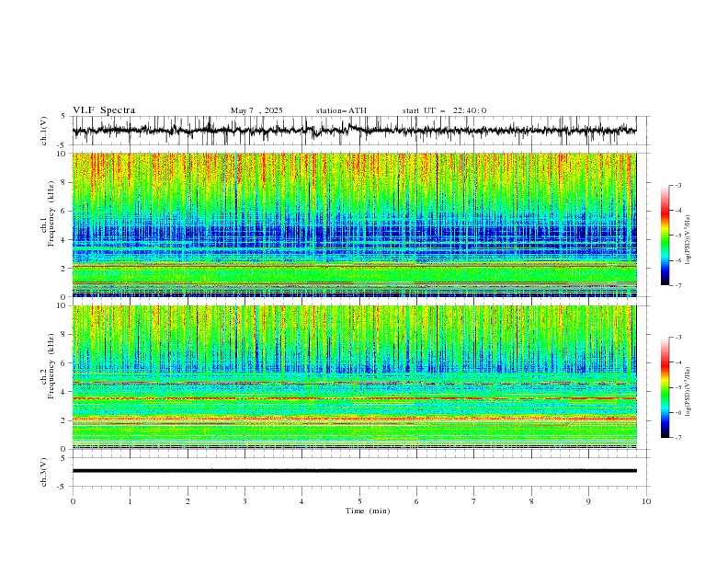Click the ch.2 'Frequency (kHz)' axis label
The height and width of the screenshot is (563, 728).
coord(51,366)
